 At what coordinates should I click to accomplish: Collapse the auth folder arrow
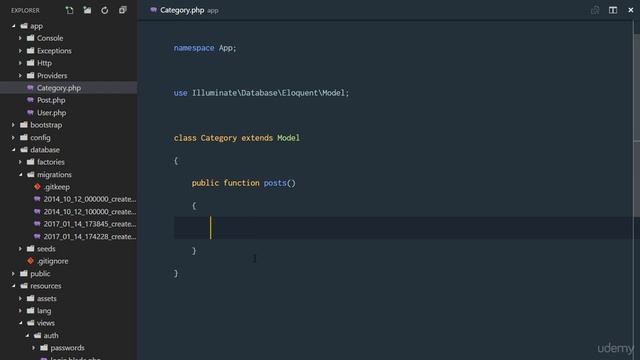click(x=27, y=336)
